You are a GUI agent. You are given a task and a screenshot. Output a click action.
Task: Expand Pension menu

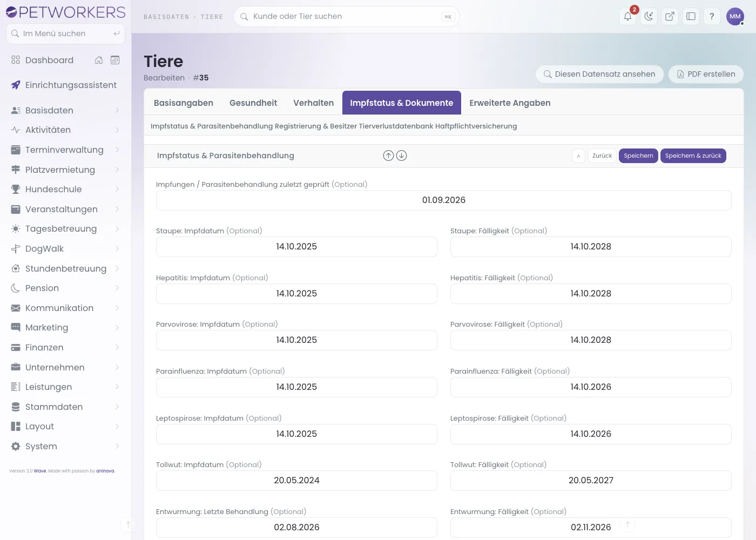click(65, 288)
